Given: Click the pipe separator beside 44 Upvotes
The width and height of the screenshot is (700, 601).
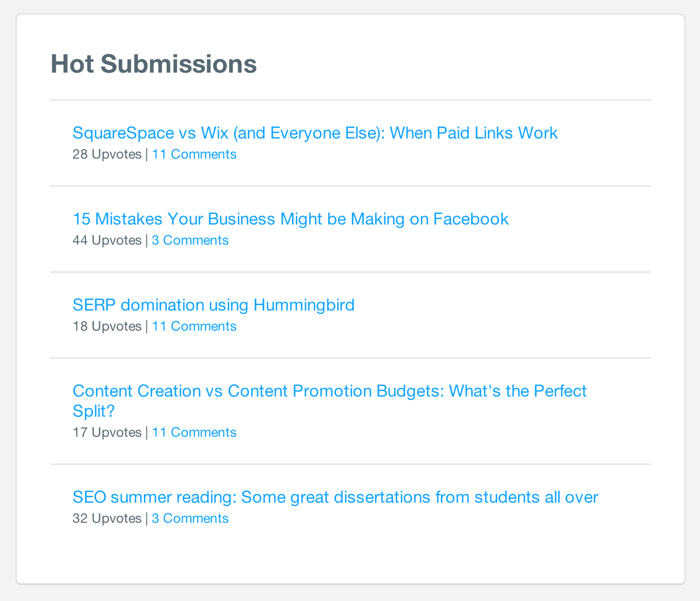Looking at the screenshot, I should (147, 240).
